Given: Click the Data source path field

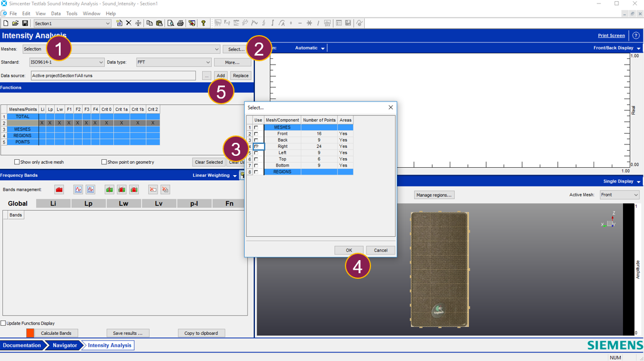Looking at the screenshot, I should (113, 75).
